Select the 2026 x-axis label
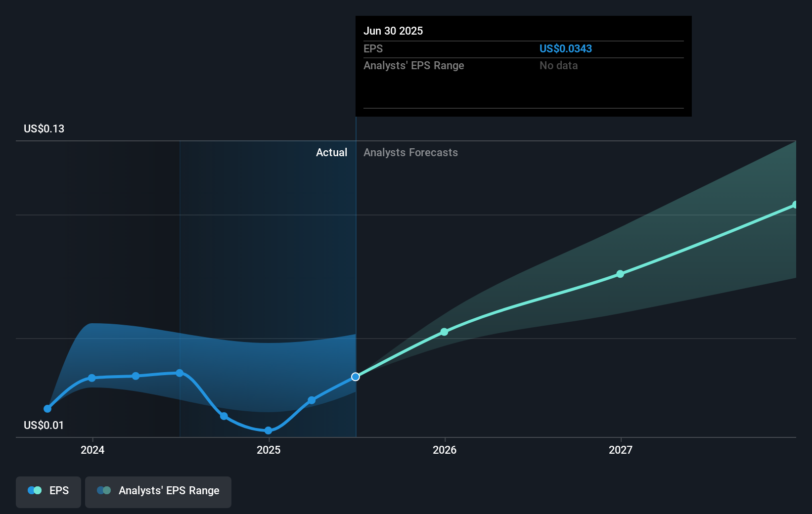Viewport: 812px width, 514px height. coord(445,450)
